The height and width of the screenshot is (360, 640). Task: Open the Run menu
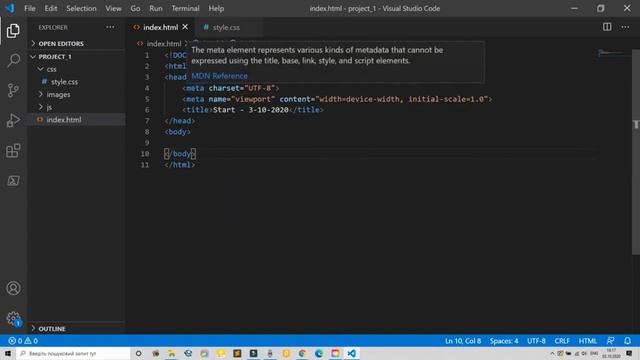tap(156, 8)
